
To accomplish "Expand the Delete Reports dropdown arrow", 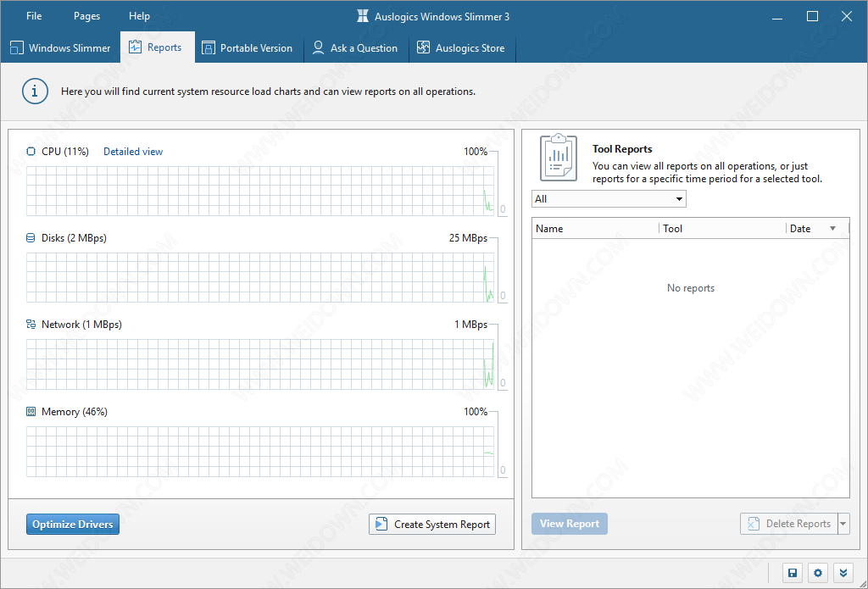I will [843, 524].
